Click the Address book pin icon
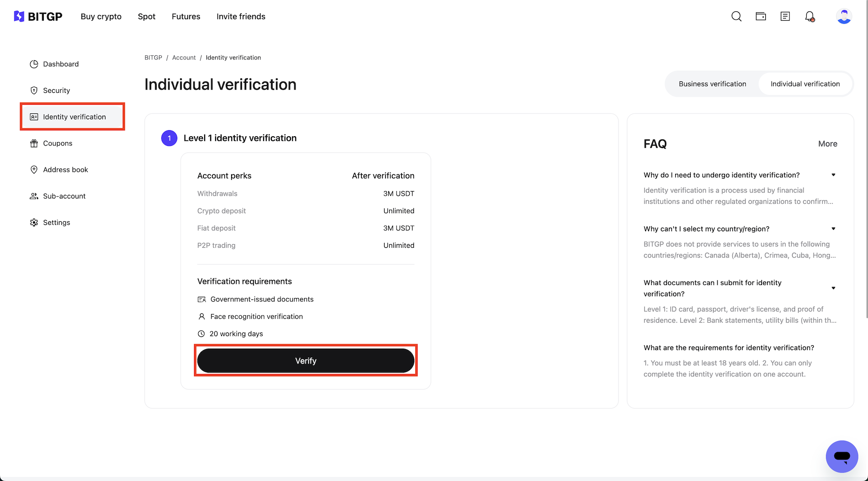The image size is (868, 481). tap(34, 170)
